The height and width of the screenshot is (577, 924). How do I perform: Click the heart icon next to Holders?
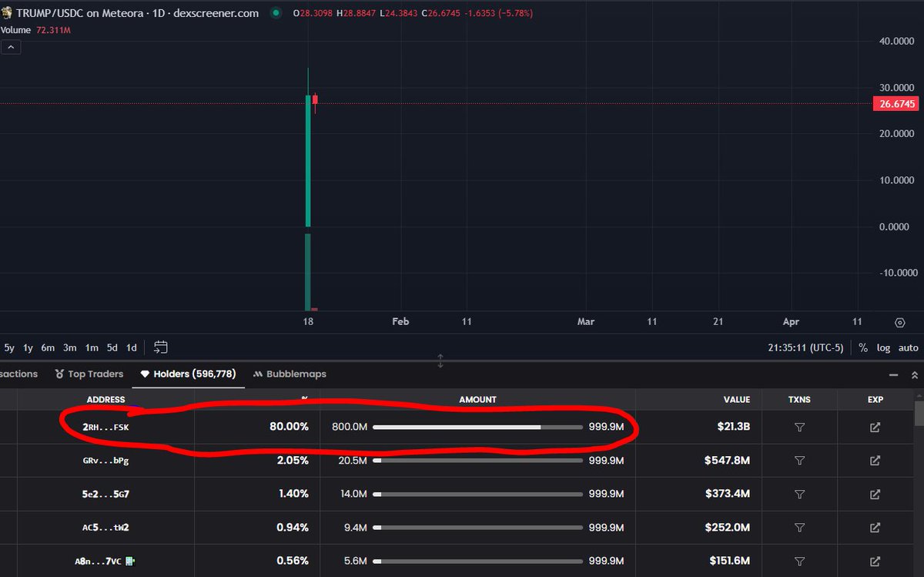coord(145,374)
